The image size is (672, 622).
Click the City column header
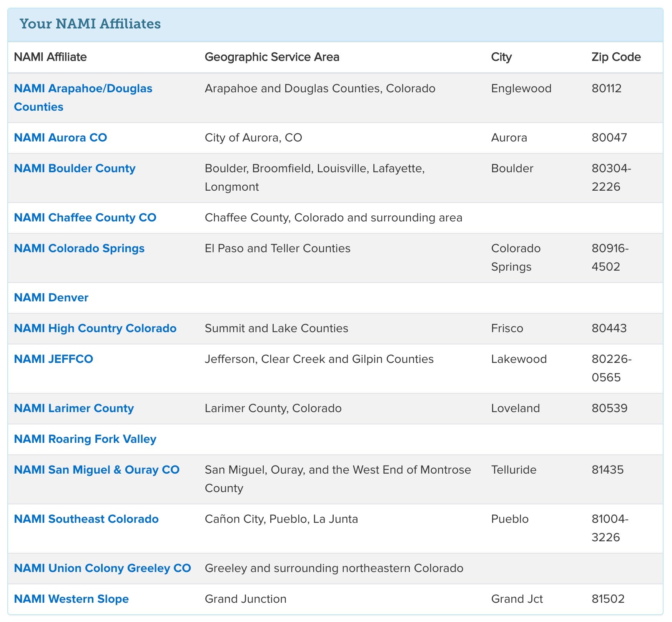pos(501,57)
